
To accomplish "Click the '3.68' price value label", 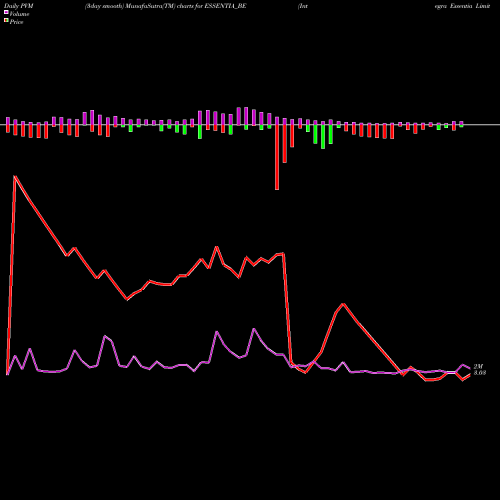I will click(480, 373).
